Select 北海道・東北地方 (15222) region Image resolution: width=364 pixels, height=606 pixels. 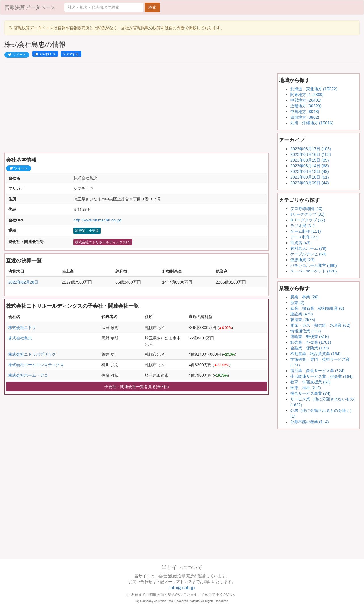pyautogui.click(x=314, y=89)
